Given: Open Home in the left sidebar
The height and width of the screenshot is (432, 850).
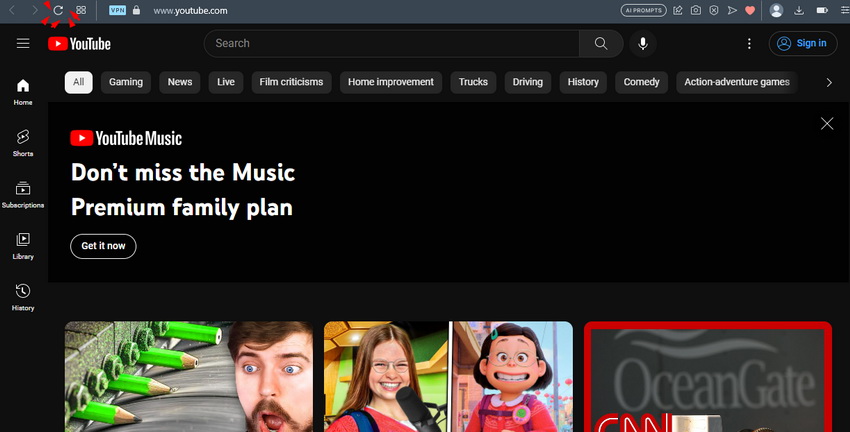Looking at the screenshot, I should click(23, 92).
